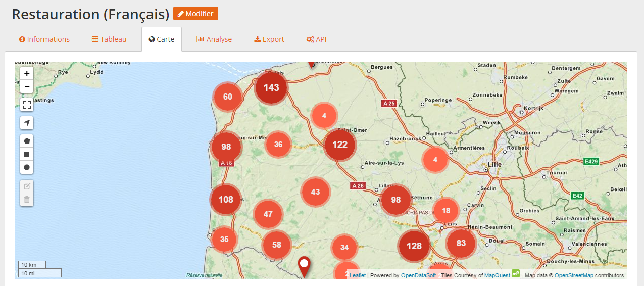Click the MapQuest logo icon
The width and height of the screenshot is (644, 286).
(516, 273)
